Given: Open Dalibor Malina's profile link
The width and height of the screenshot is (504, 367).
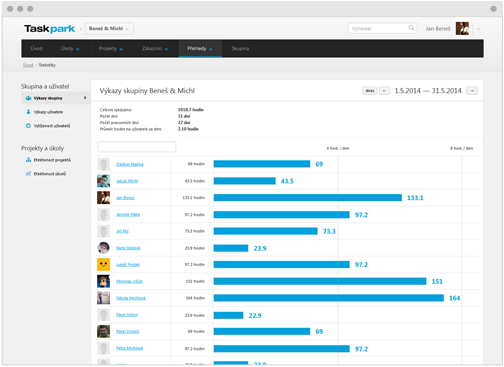Looking at the screenshot, I should point(130,164).
